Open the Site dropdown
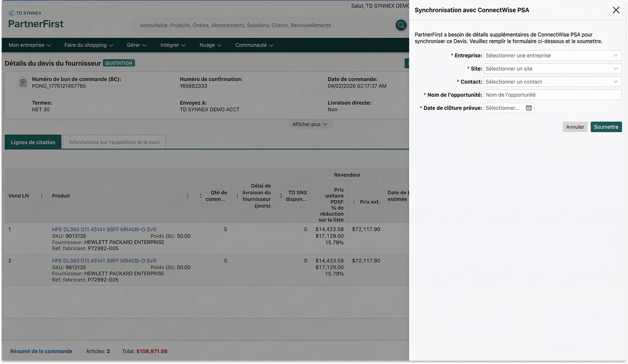The image size is (628, 364). [552, 69]
